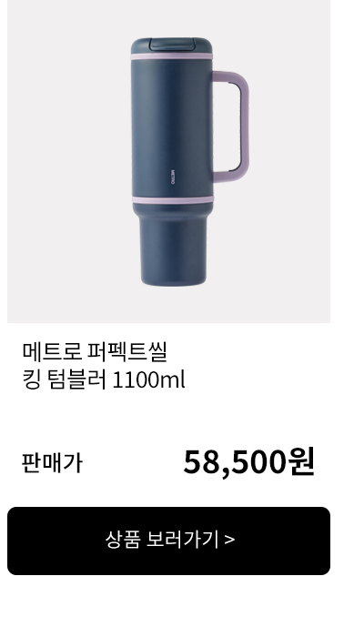Viewport: 364px width, 637px height.
Task: Click the 킹 텀블러 1100ml title line
Action: click(x=104, y=380)
